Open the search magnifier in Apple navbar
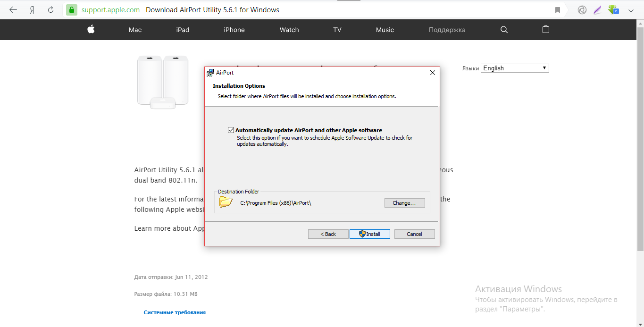 pyautogui.click(x=504, y=30)
